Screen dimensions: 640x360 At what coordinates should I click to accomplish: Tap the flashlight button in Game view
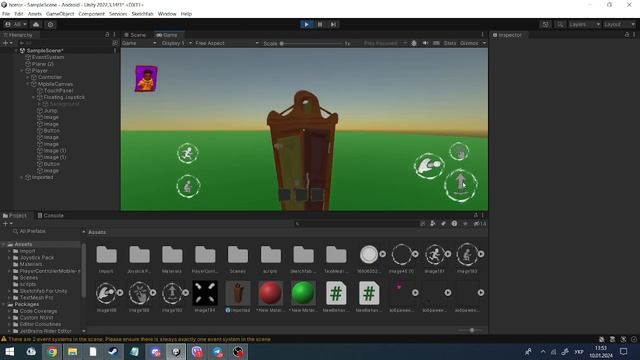tap(429, 166)
